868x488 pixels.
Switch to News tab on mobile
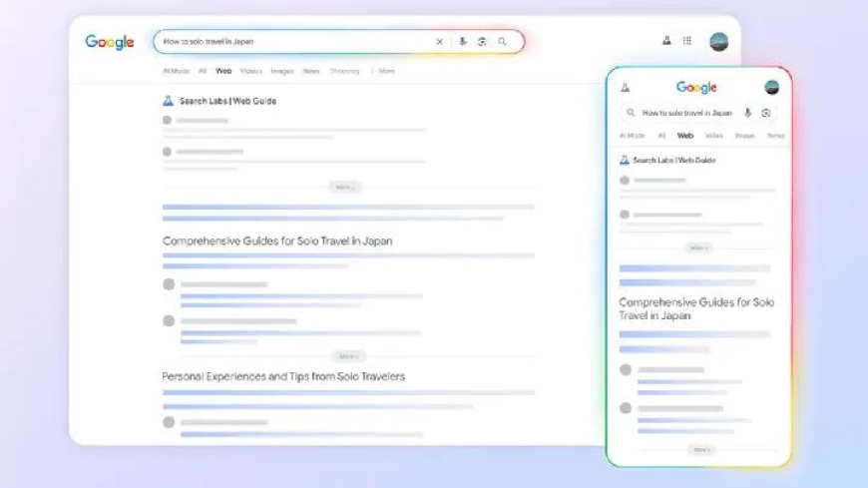(x=776, y=135)
